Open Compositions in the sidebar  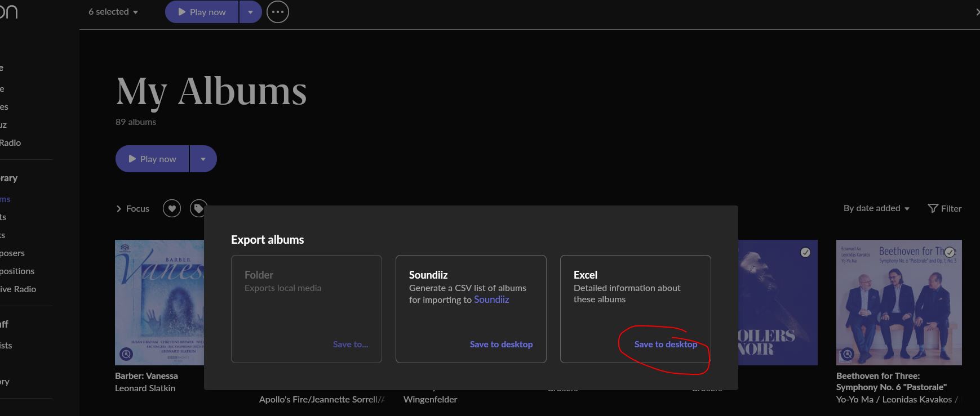pyautogui.click(x=17, y=271)
